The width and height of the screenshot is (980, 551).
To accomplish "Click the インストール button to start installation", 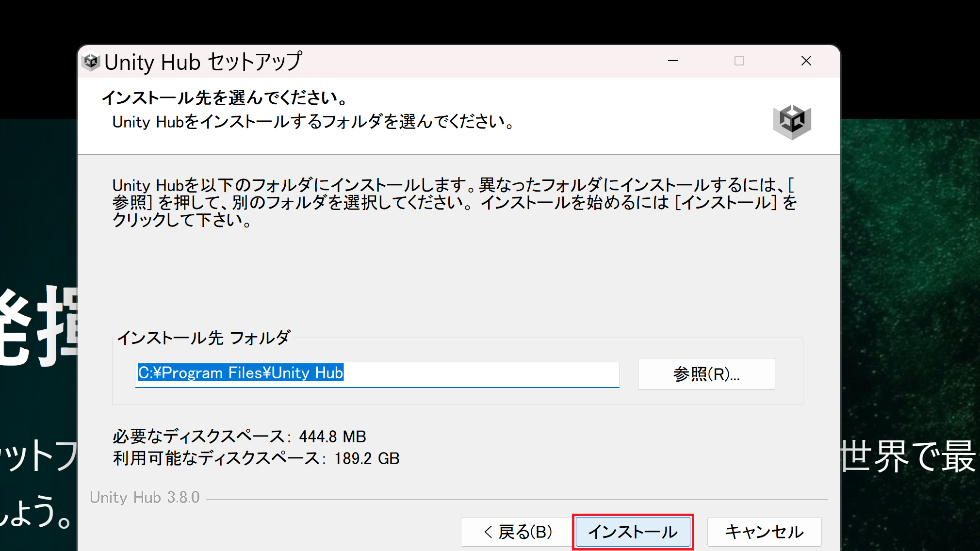I will pyautogui.click(x=633, y=532).
